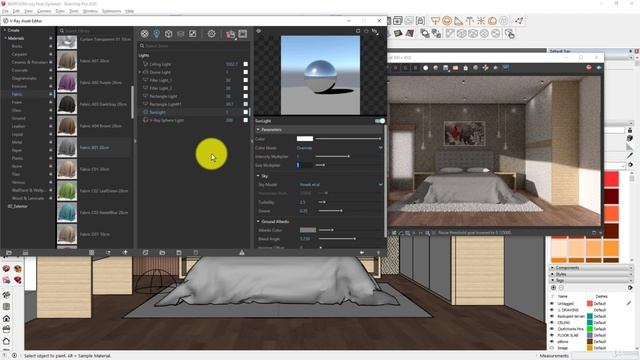Toggle the SunLight on/off switch
This screenshot has height=360, width=640.
coord(380,121)
